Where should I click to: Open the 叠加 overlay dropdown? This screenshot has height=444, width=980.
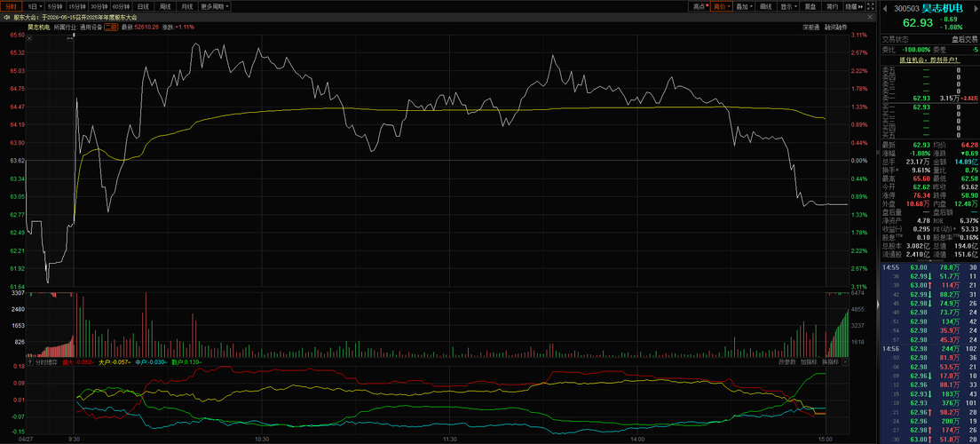745,6
